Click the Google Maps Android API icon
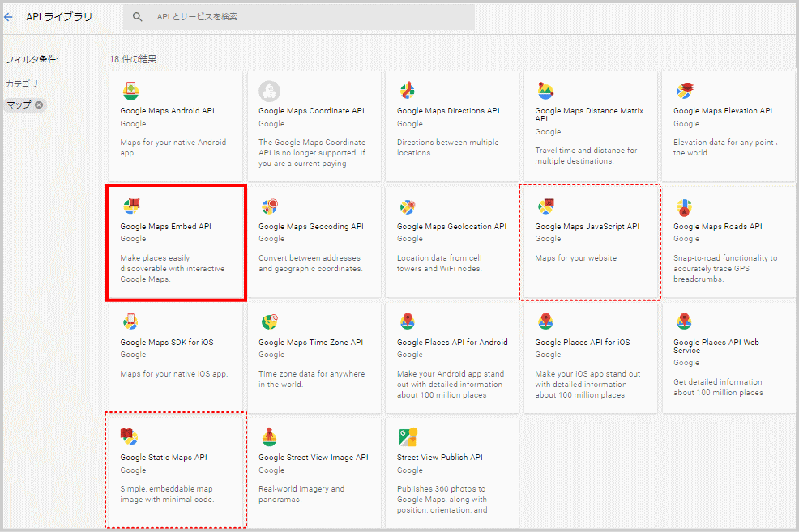The image size is (799, 532). pos(131,91)
